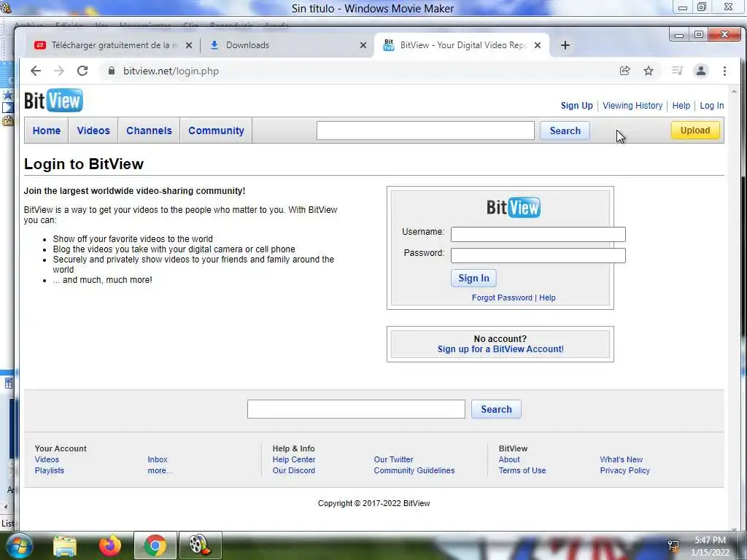Open the Help Center link

(x=294, y=459)
